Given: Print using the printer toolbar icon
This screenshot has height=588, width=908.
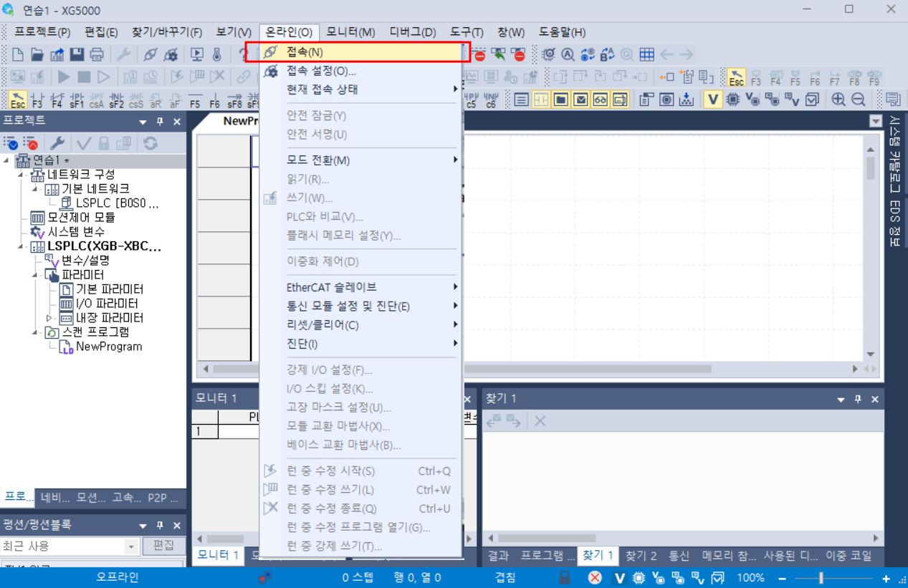Looking at the screenshot, I should pyautogui.click(x=97, y=54).
